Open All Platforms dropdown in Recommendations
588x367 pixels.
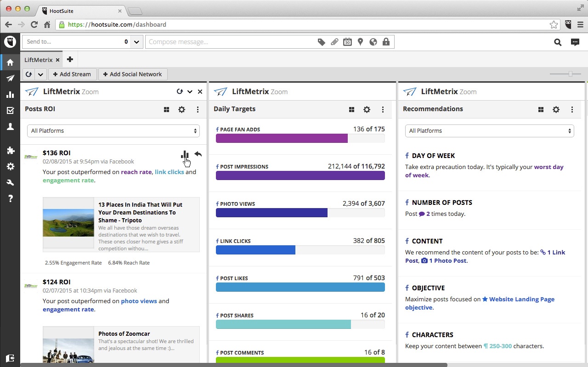coord(489,131)
